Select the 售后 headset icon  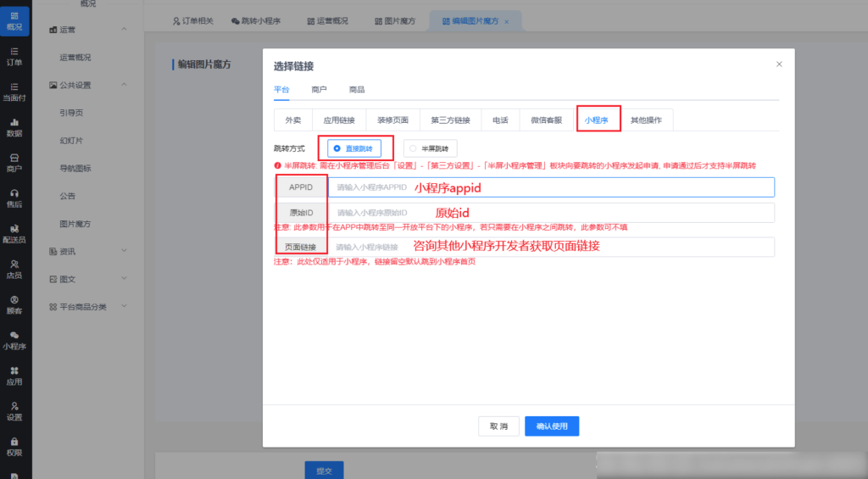pos(14,198)
